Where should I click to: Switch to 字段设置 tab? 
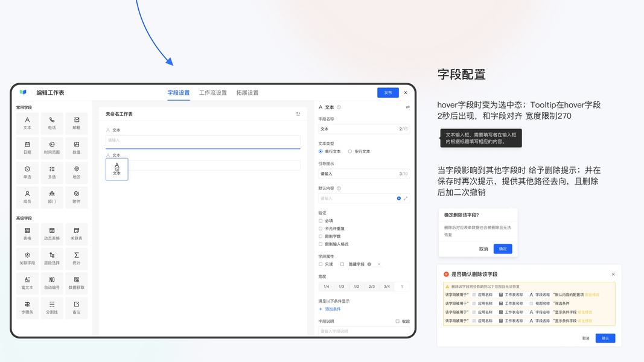coord(179,93)
